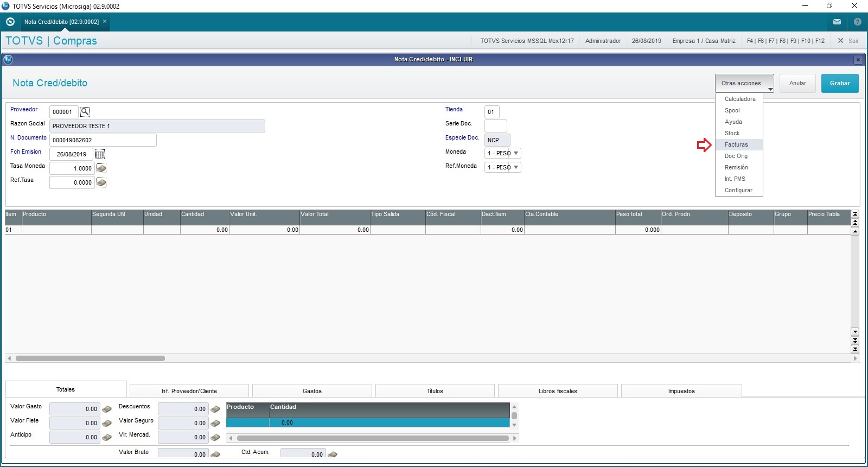Jump to the last grid row arrow

click(855, 349)
